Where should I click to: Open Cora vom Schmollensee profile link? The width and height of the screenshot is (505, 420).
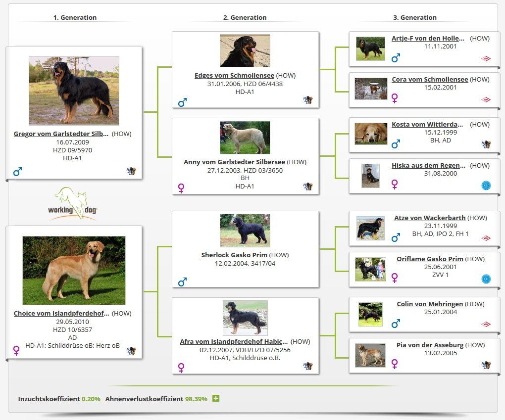pyautogui.click(x=430, y=79)
